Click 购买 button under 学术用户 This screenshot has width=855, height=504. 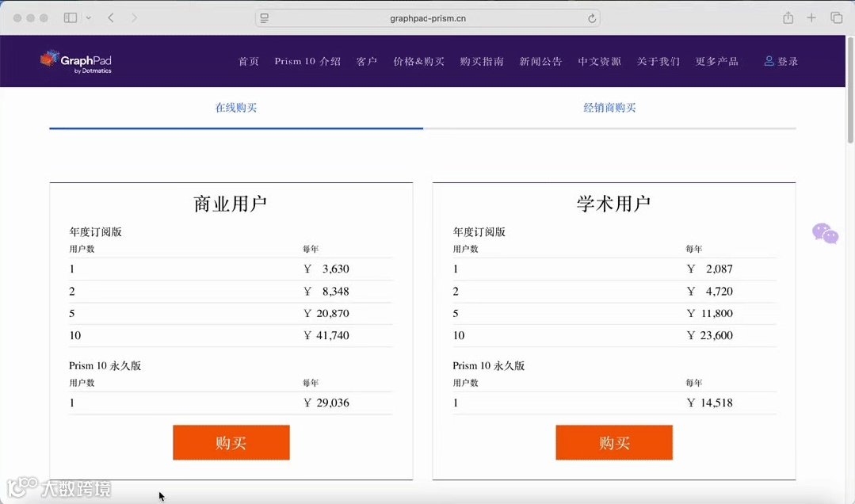(614, 442)
